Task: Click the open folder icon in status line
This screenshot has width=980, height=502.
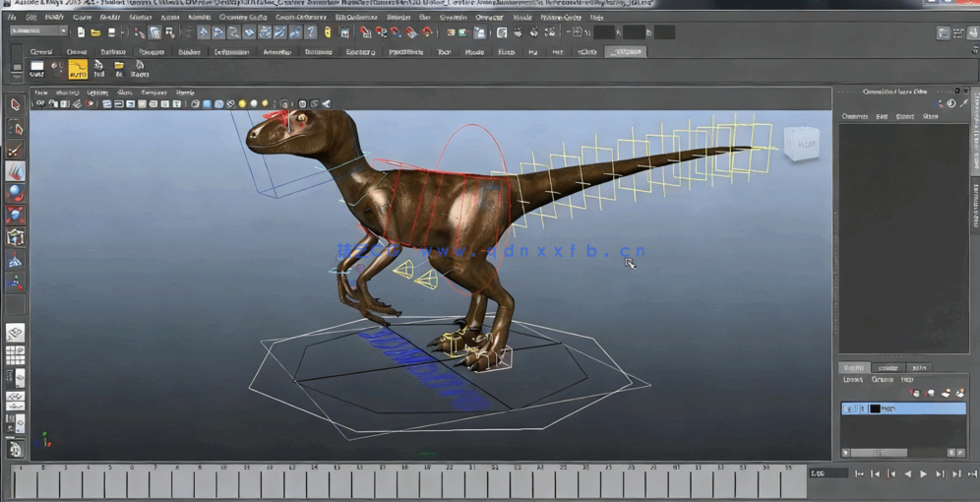Action: coord(95,32)
